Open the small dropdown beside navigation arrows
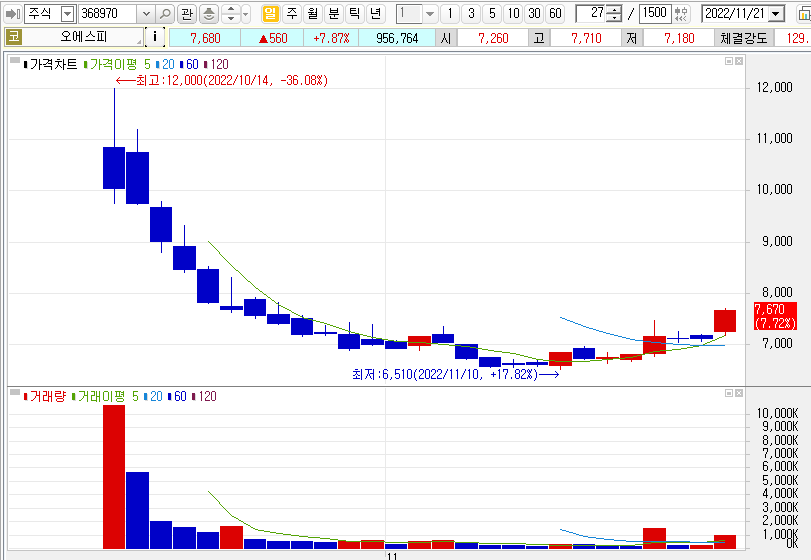 [x=246, y=14]
